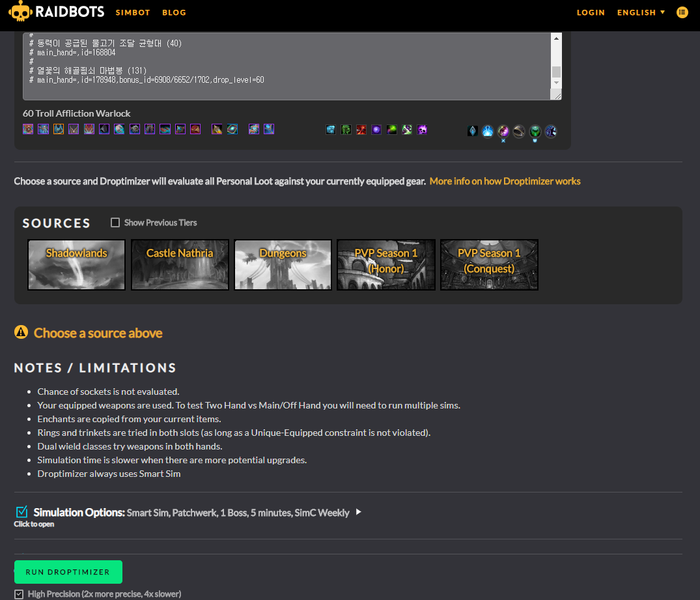Click the yellow warning triangle icon

tap(21, 332)
